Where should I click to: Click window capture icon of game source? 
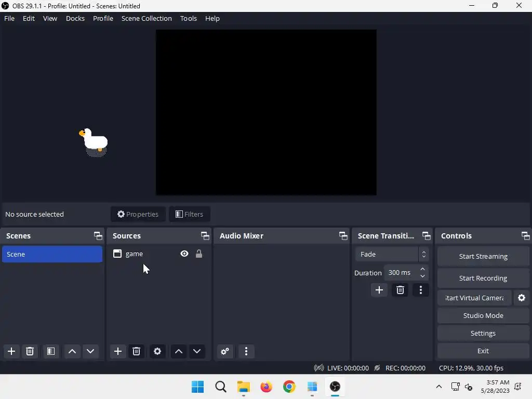point(117,254)
